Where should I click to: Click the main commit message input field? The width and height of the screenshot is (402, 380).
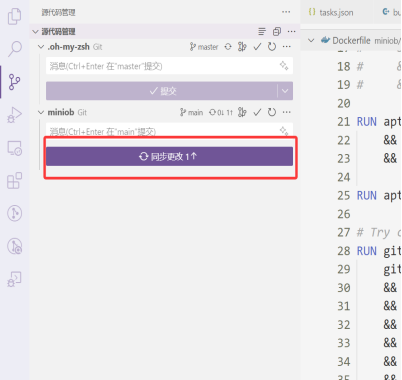[169, 130]
